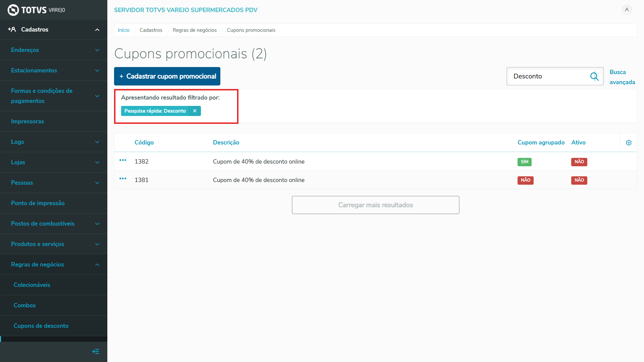Open row actions for coupon 1382
The height and width of the screenshot is (362, 644).
pos(123,161)
